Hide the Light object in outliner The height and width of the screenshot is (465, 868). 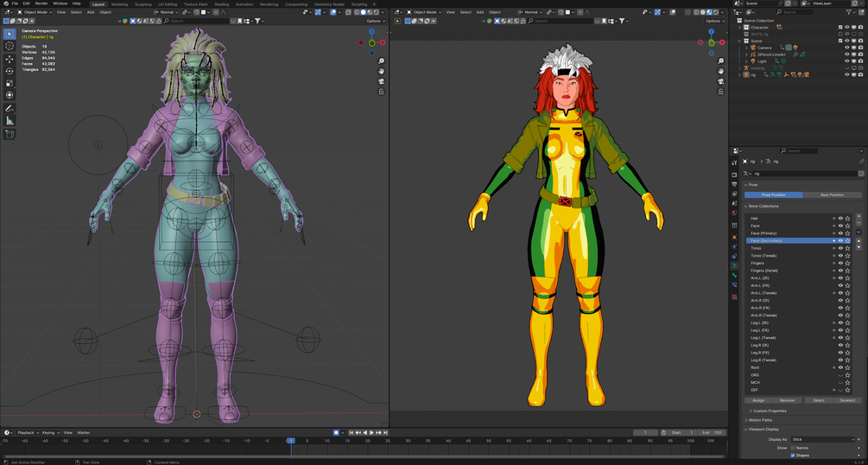846,61
